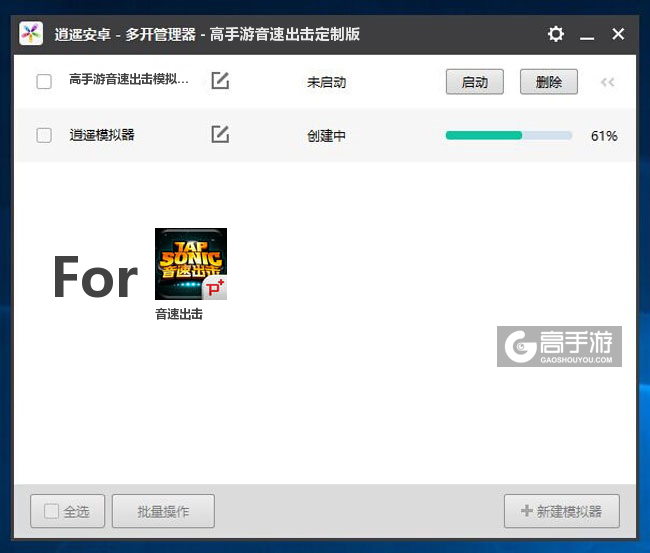
Task: Open the 批量操作 batch operations button
Action: 163,511
